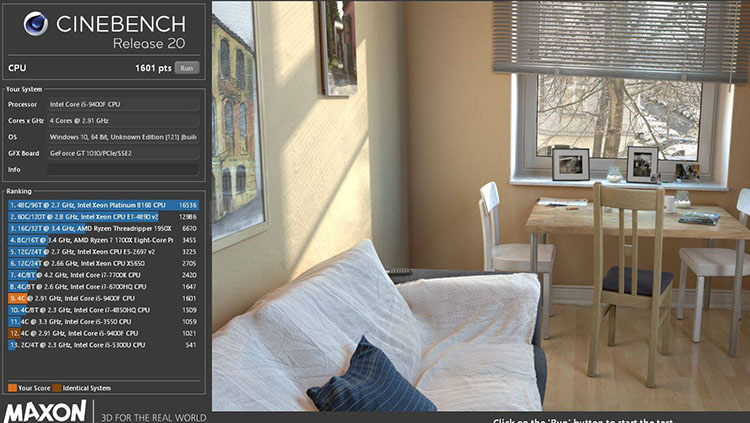Select ranking row 10 Intel Core i7-4850HQ
750x423 pixels.
[103, 310]
